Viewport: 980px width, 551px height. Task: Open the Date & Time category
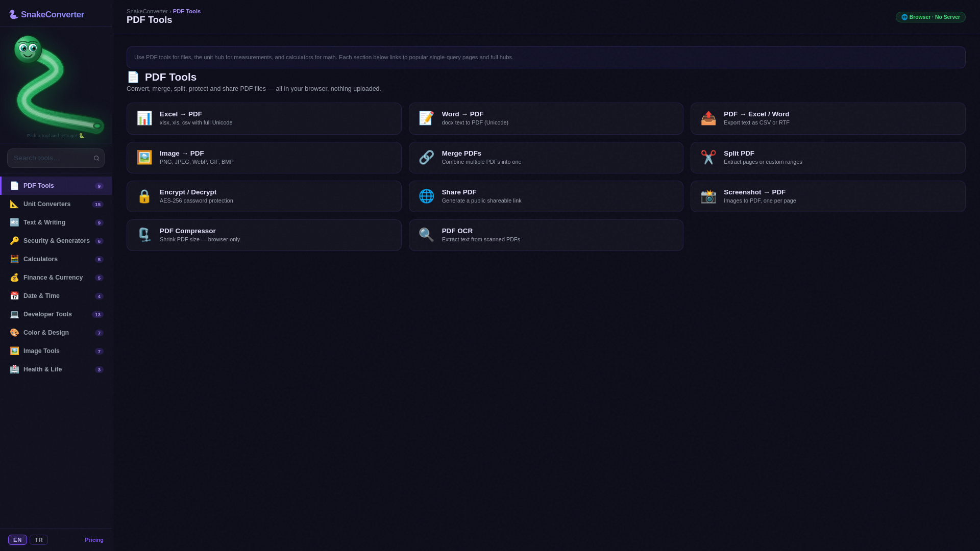pyautogui.click(x=56, y=296)
